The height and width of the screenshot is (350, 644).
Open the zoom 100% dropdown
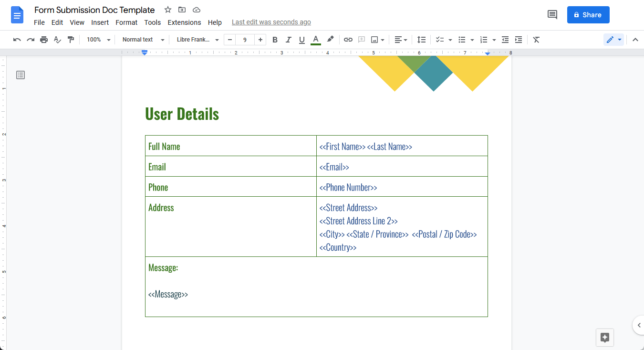[98, 40]
